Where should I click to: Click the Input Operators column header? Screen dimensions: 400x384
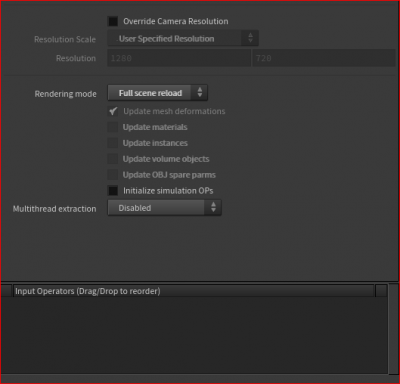(x=193, y=291)
